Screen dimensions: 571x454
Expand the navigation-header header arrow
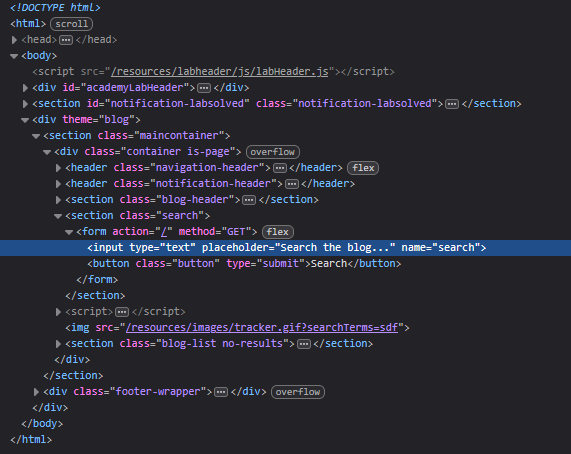point(58,168)
